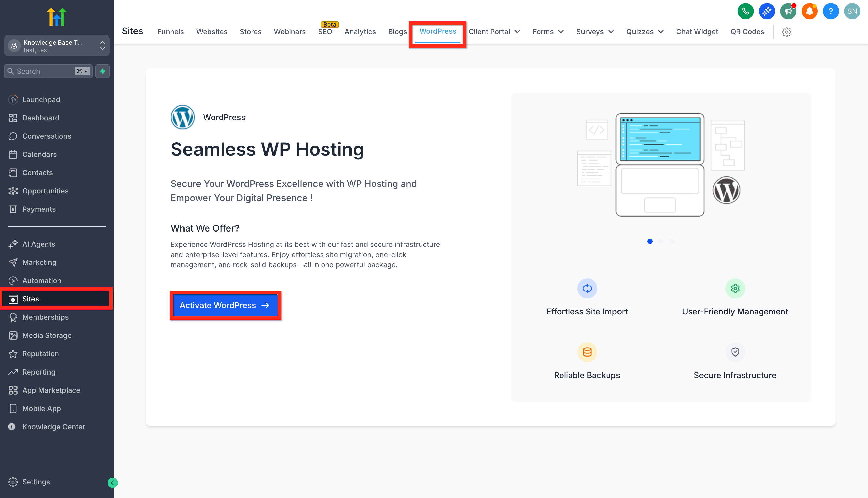The image size is (868, 498).
Task: Open the orange notifications bell
Action: coord(809,11)
